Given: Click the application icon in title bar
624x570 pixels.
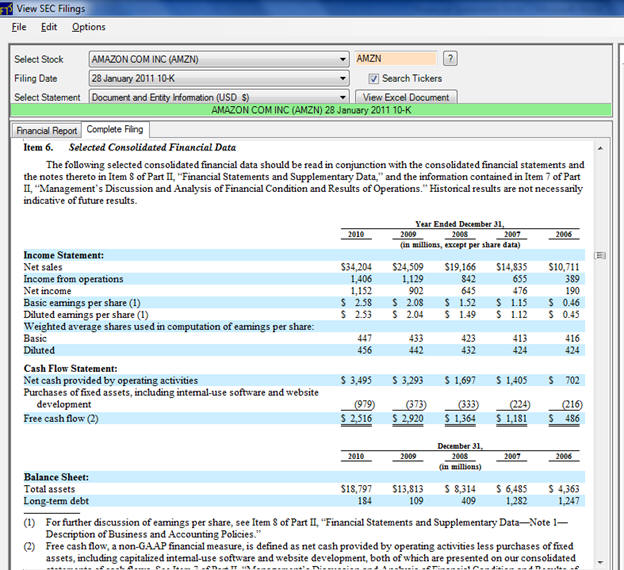Looking at the screenshot, I should pos(6,9).
